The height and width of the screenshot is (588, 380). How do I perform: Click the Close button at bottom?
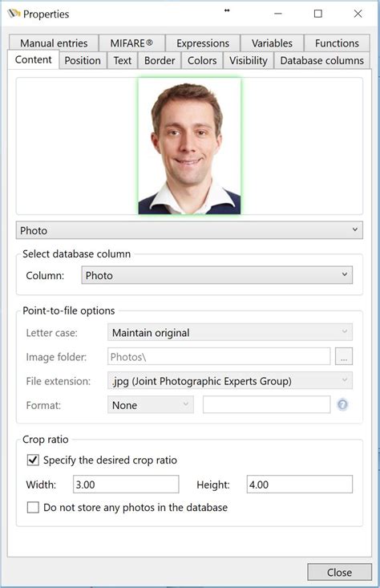[x=339, y=572]
